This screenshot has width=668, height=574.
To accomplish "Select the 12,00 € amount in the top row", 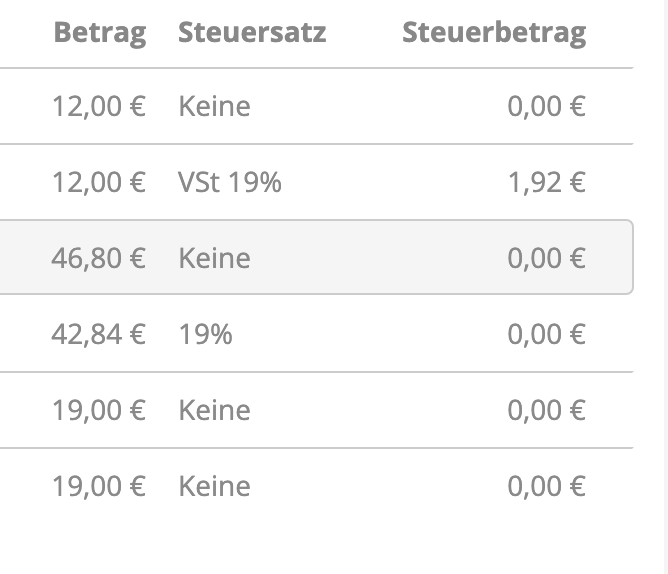I will (98, 106).
